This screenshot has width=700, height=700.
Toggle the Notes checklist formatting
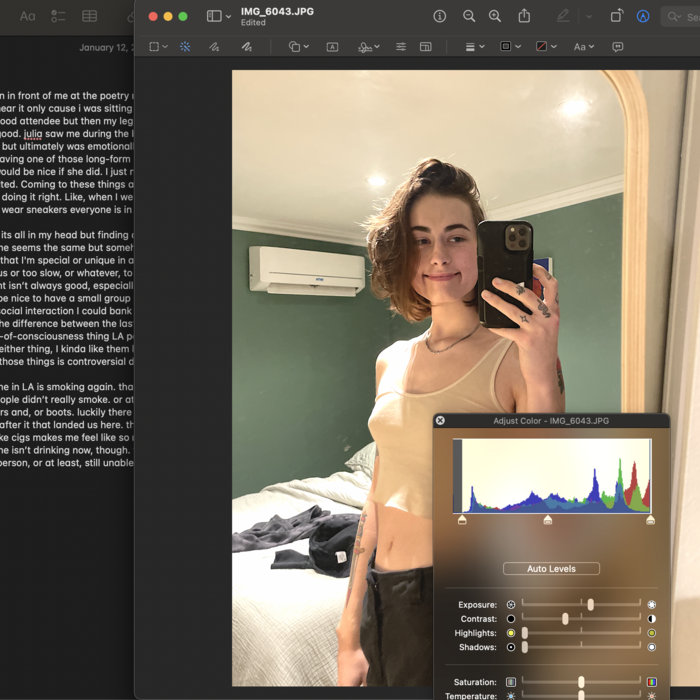58,16
